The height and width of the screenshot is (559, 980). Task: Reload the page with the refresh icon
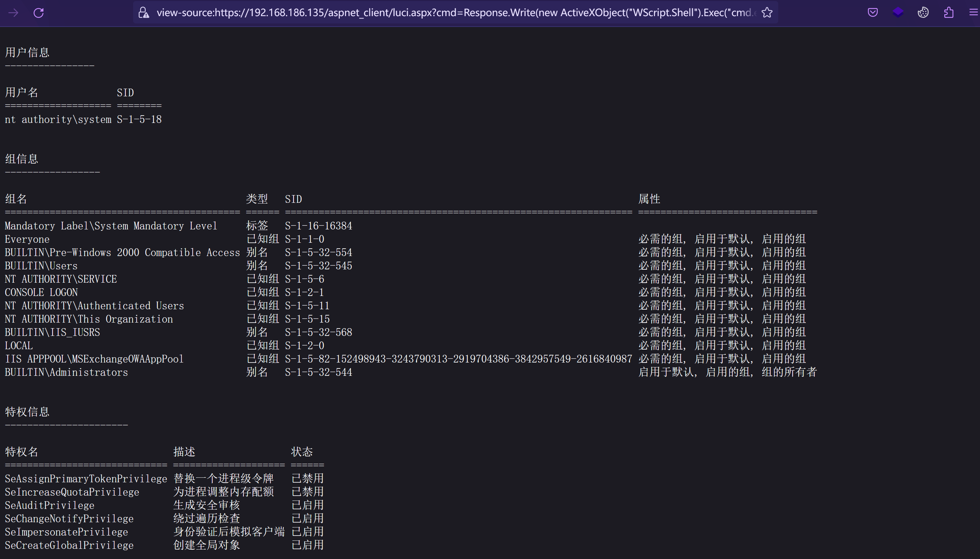coord(39,13)
